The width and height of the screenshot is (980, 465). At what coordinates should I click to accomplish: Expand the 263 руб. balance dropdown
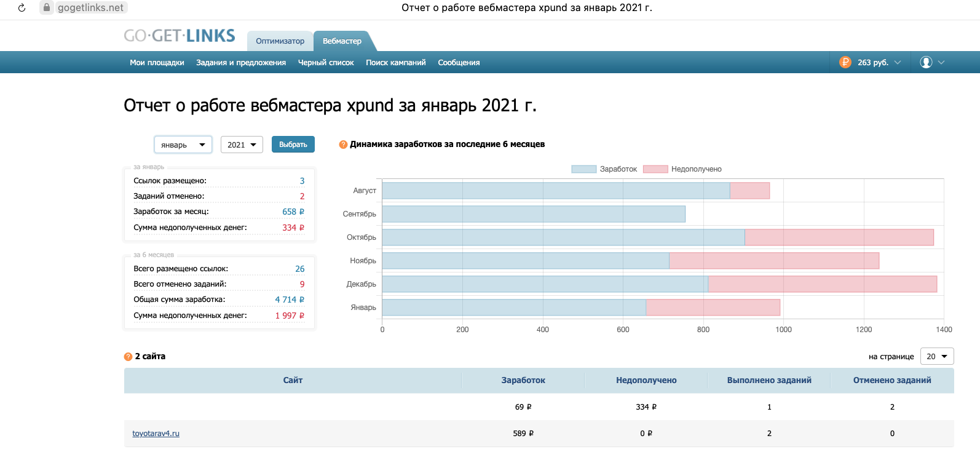tap(898, 62)
